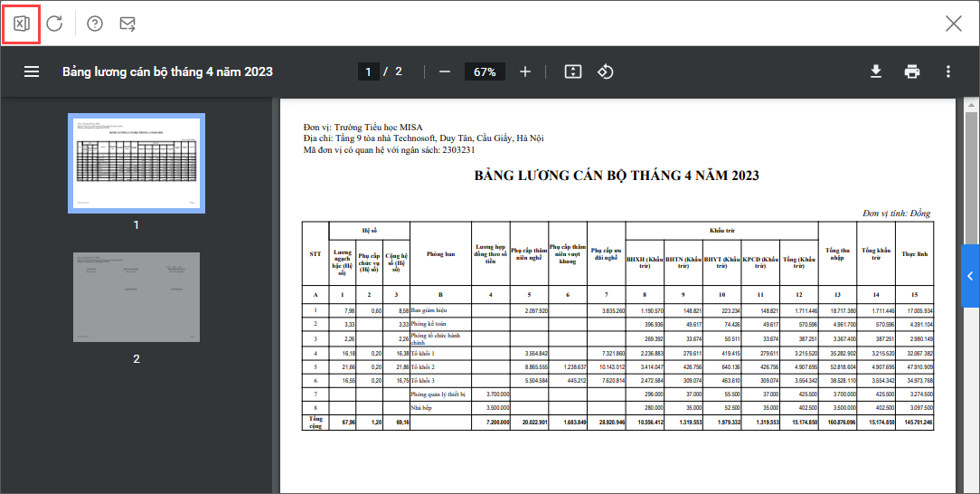Click the 'Tổ khối 1' cell
980x494 pixels.
tap(440, 353)
